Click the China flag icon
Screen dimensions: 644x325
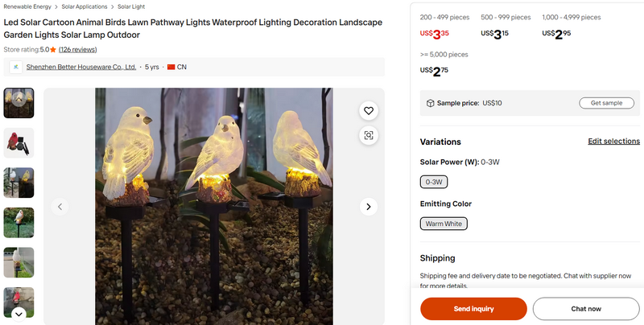click(x=171, y=67)
